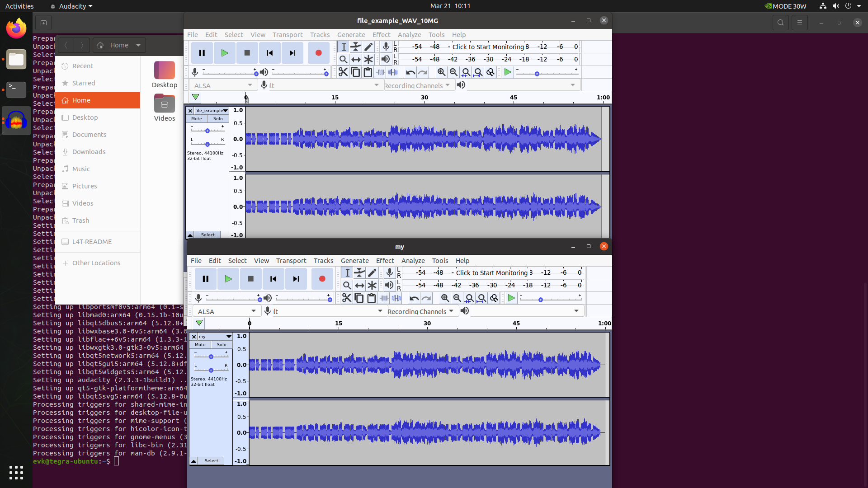Select the Envelope tool in the top window
Viewport: 868px width, 488px height.
pos(356,47)
